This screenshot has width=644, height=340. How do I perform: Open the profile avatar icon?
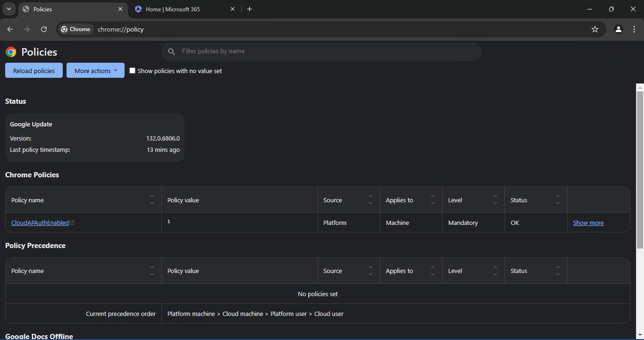click(619, 29)
